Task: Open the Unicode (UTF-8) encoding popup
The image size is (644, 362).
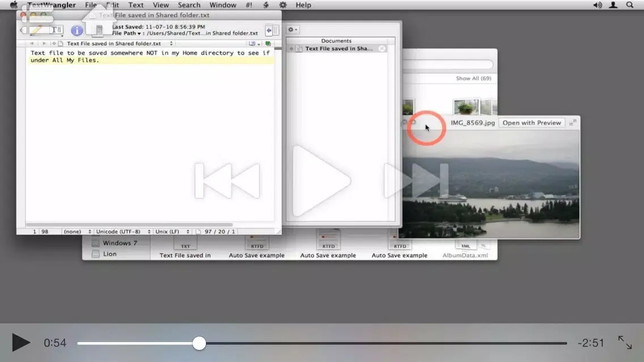Action: coord(123,232)
